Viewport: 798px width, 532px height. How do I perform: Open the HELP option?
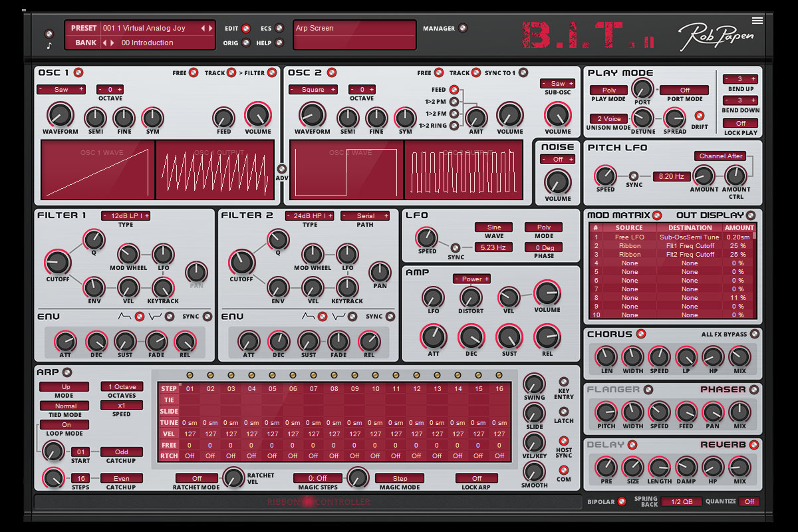click(x=279, y=43)
